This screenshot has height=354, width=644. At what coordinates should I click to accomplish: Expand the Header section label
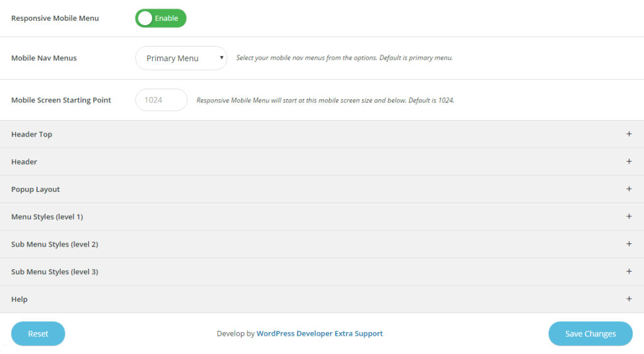point(24,162)
